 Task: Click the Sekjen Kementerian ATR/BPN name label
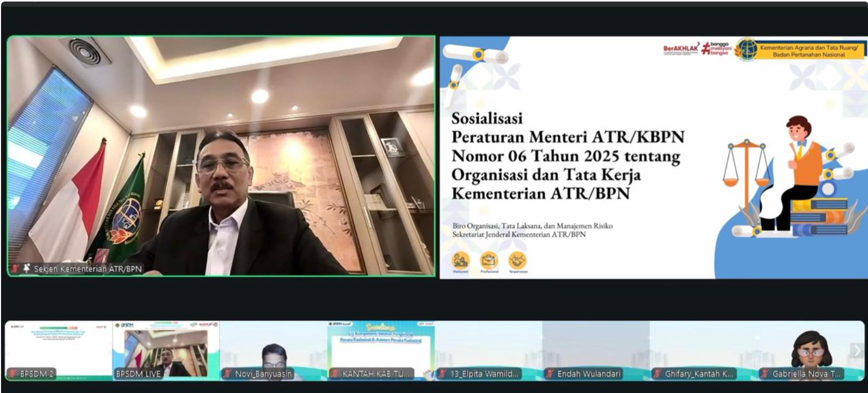[88, 268]
